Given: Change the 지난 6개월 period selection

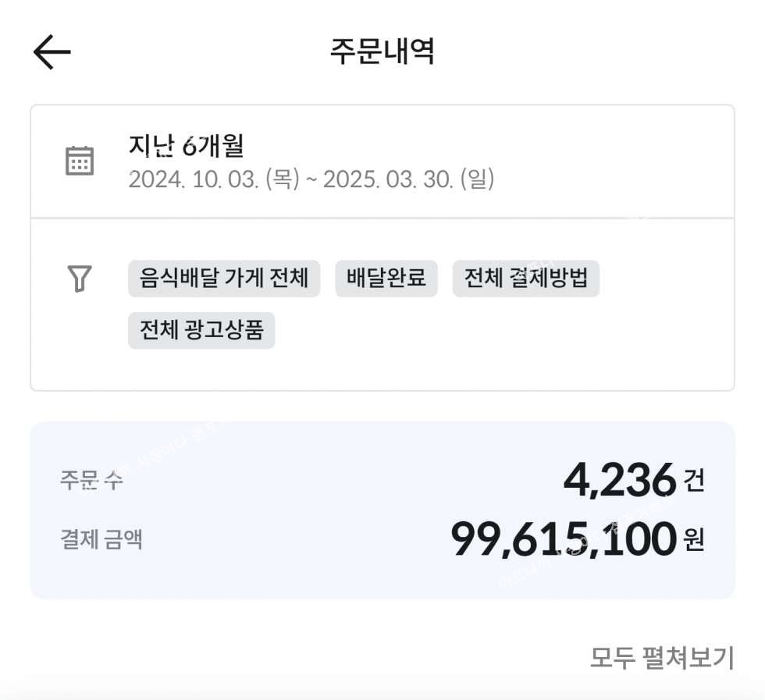Looking at the screenshot, I should 187,145.
